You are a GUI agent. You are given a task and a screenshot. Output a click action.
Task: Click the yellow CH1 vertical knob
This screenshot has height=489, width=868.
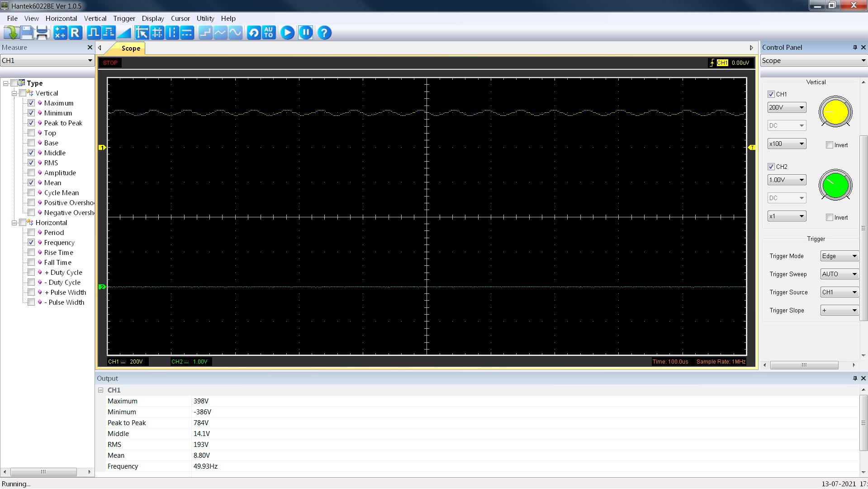pos(835,112)
